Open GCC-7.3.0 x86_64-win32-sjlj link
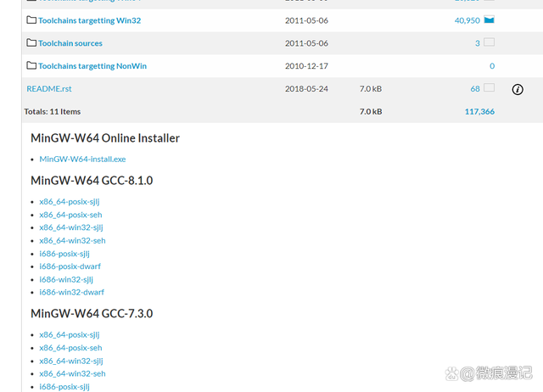The image size is (543, 392). tap(71, 361)
